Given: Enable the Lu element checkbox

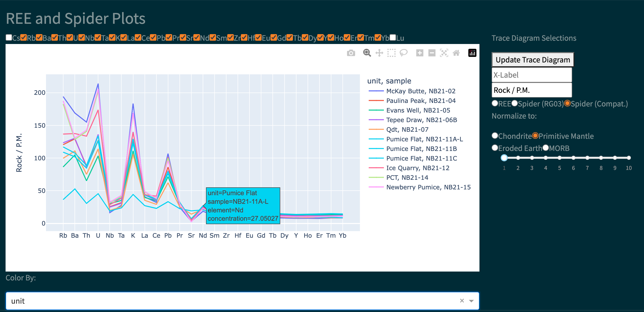Looking at the screenshot, I should (393, 37).
